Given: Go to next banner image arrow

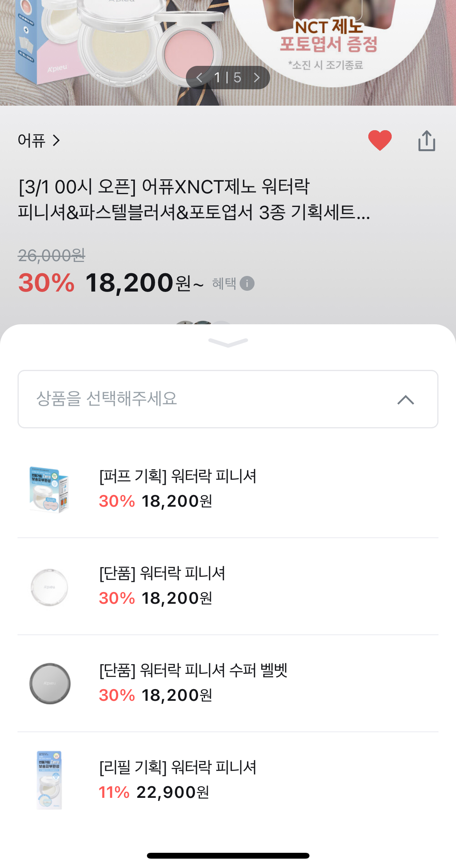Looking at the screenshot, I should [256, 78].
